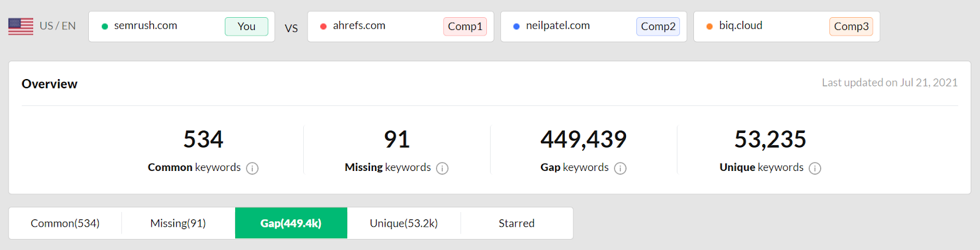The height and width of the screenshot is (250, 980).
Task: Click the Common keywords label
Action: [194, 167]
